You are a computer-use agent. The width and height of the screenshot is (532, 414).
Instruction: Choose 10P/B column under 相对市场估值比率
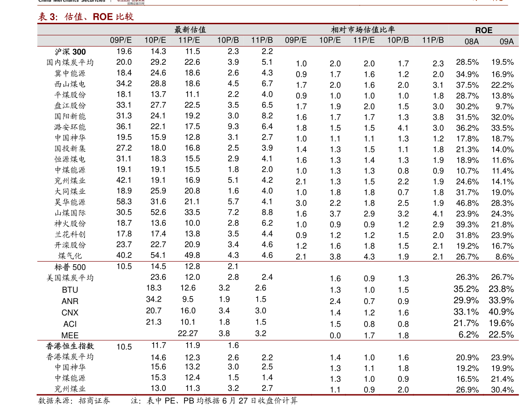point(398,40)
